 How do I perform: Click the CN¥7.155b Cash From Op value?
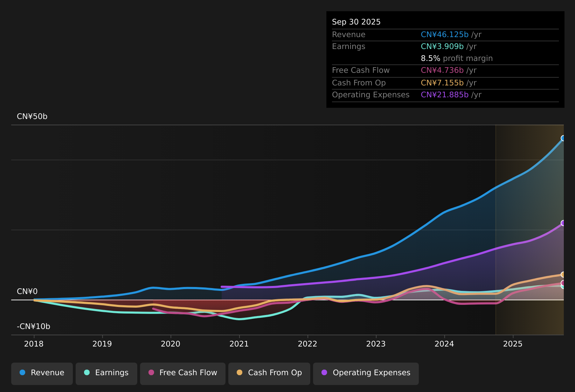(442, 83)
